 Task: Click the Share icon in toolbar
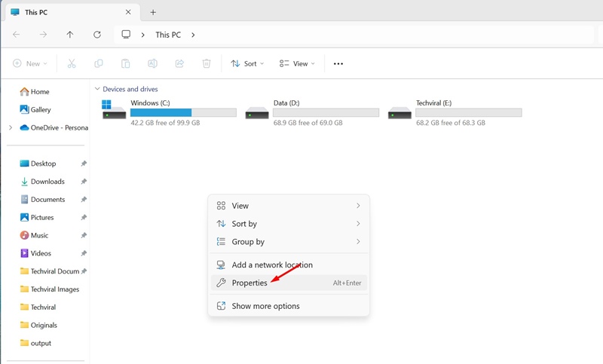click(x=179, y=63)
